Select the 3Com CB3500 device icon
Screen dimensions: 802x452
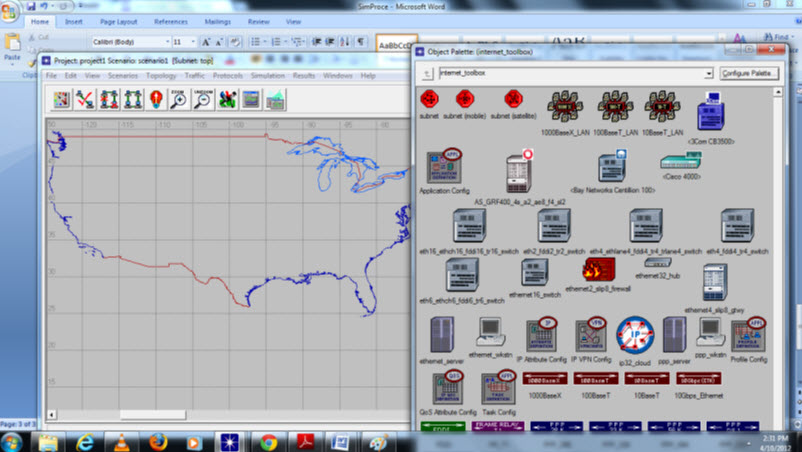pyautogui.click(x=711, y=111)
